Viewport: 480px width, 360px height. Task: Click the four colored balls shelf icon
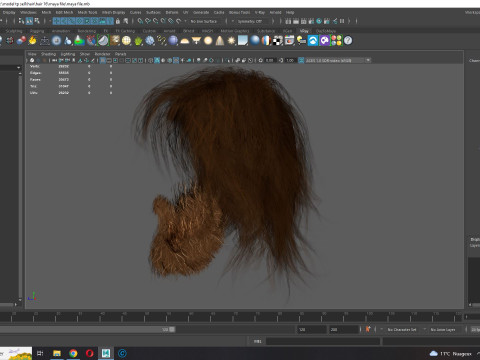(336, 41)
